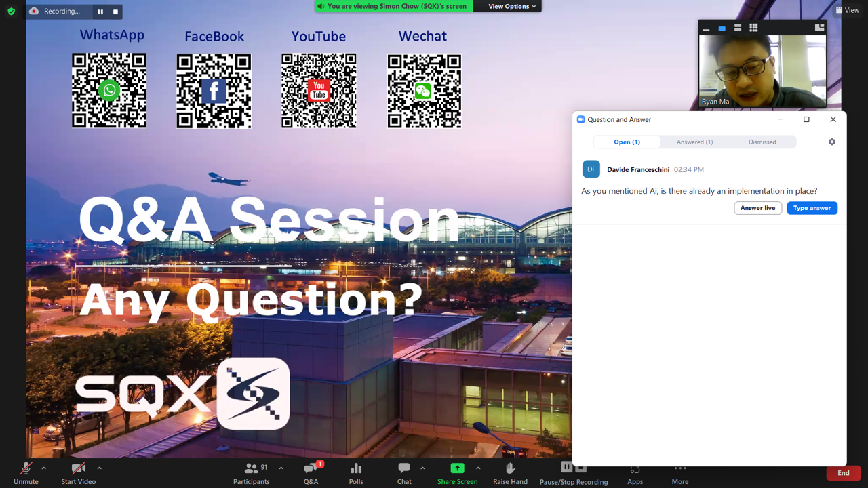Click the SQX logo icon on slide
The width and height of the screenshot is (868, 488).
coord(254,394)
